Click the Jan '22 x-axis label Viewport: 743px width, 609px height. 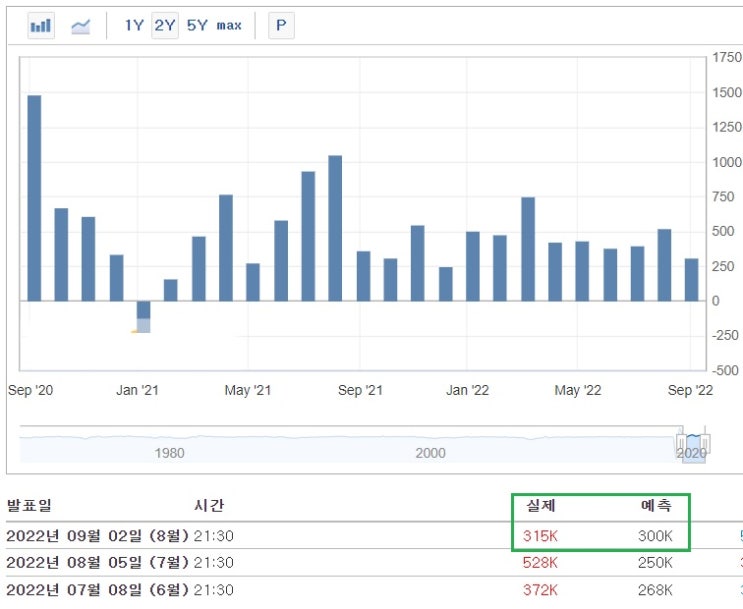coord(467,391)
